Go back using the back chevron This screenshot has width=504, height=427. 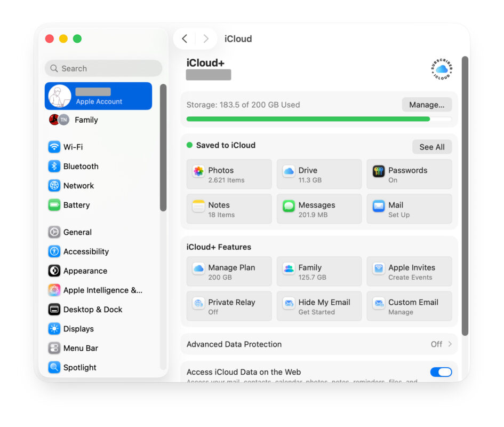(x=184, y=38)
